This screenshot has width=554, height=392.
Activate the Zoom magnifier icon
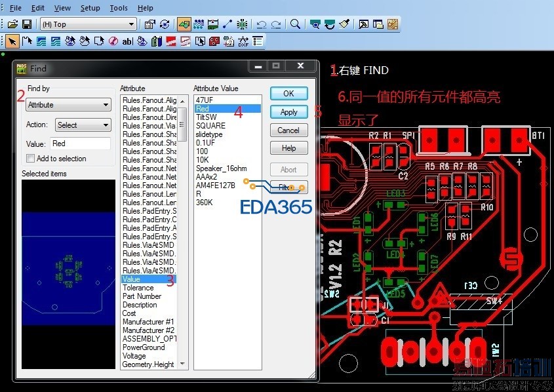click(295, 24)
